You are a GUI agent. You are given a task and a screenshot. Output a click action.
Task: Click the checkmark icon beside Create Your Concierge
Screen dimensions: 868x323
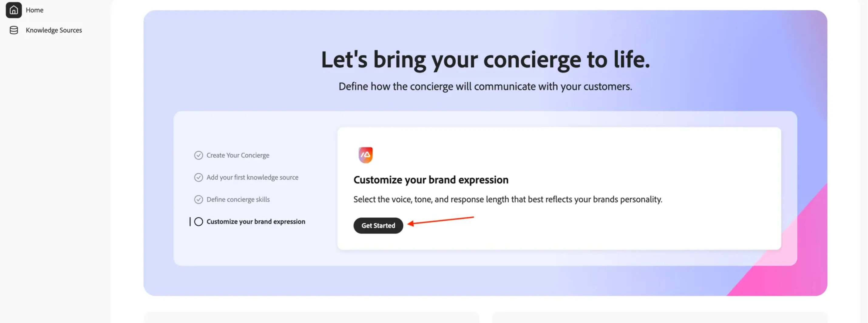[x=198, y=155]
